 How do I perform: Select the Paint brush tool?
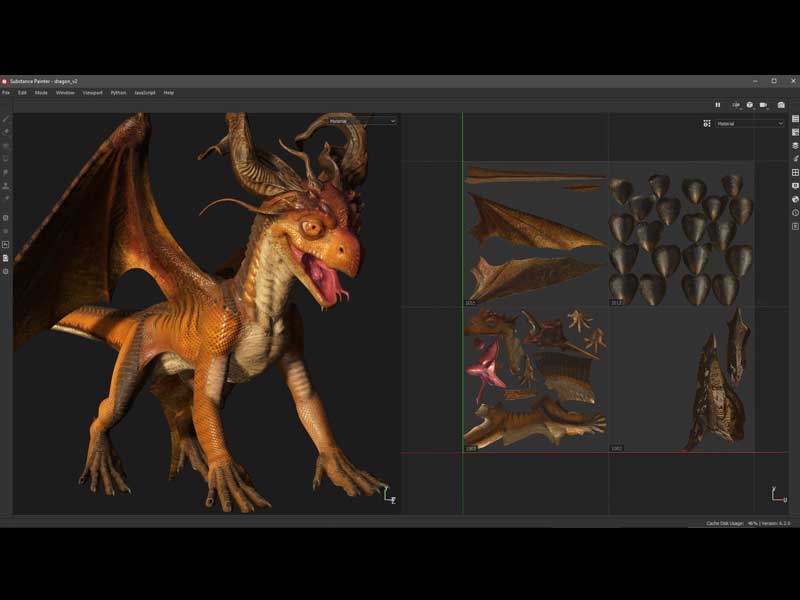pos(6,118)
